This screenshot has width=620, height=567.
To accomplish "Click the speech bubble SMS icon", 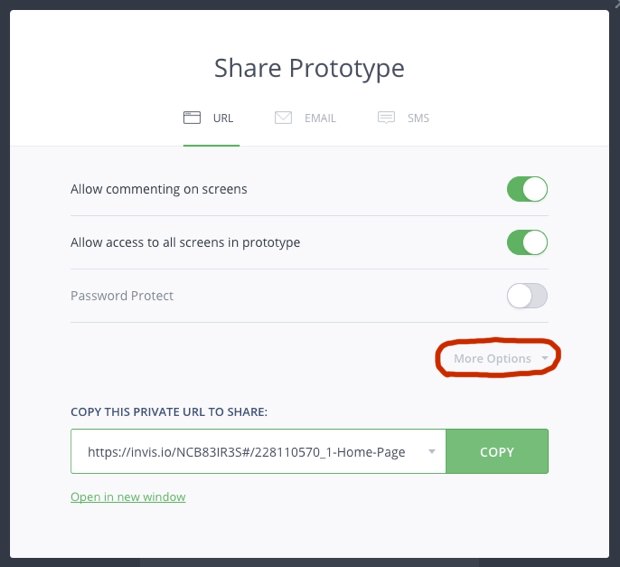I will tap(386, 117).
